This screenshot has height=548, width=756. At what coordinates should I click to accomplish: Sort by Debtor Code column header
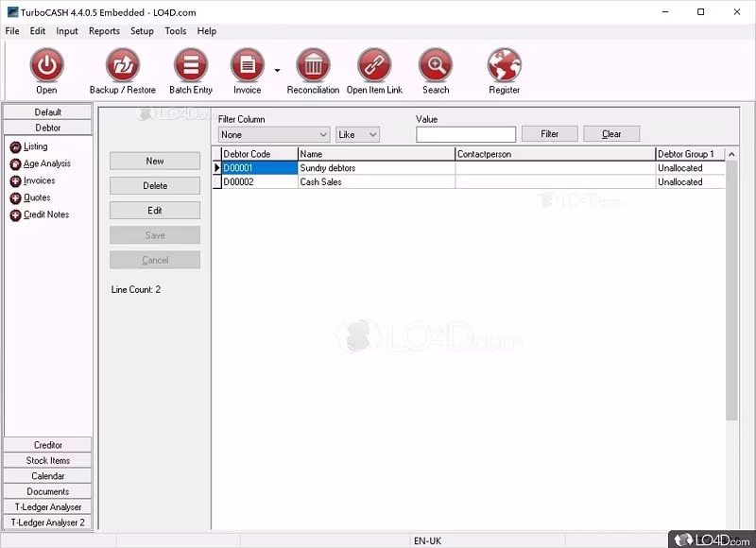click(259, 154)
